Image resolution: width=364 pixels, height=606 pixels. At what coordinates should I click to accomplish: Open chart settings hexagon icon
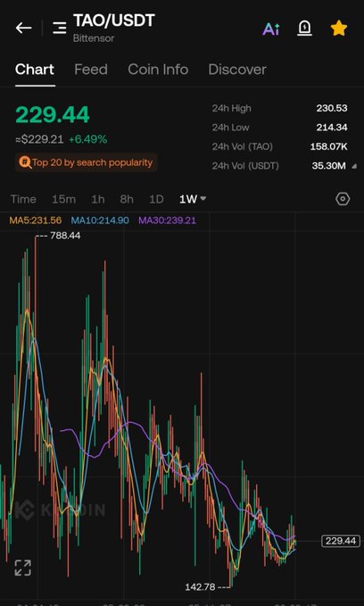(343, 199)
